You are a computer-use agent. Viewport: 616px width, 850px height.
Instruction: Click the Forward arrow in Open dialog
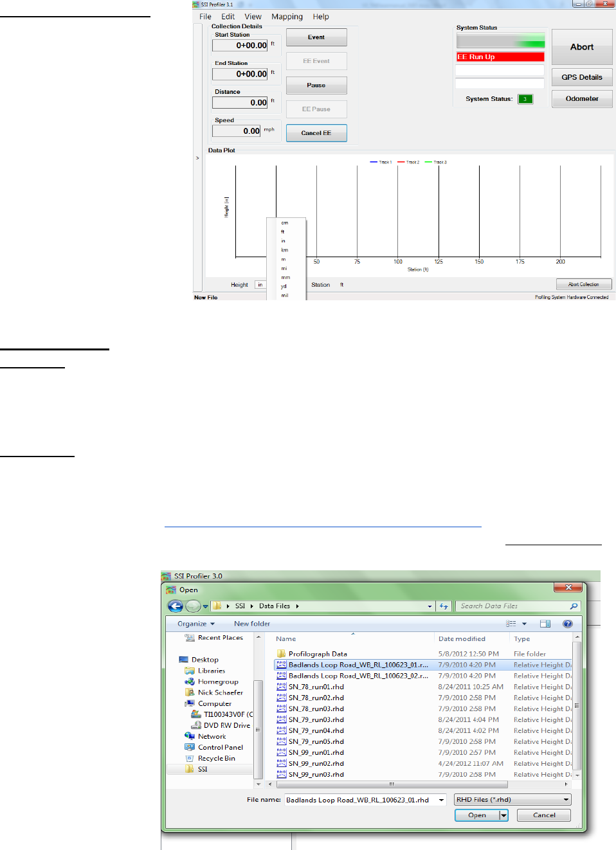click(192, 606)
